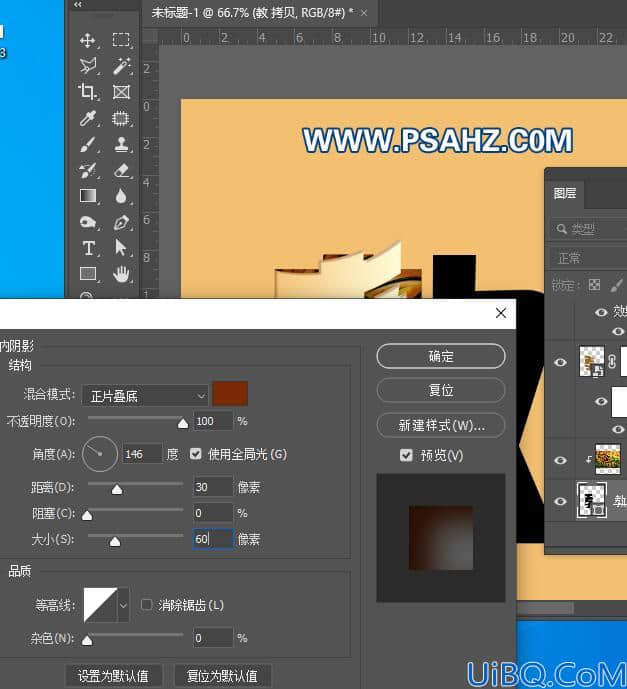Image resolution: width=627 pixels, height=689 pixels.
Task: Select the Eyedropper tool
Action: (x=88, y=118)
